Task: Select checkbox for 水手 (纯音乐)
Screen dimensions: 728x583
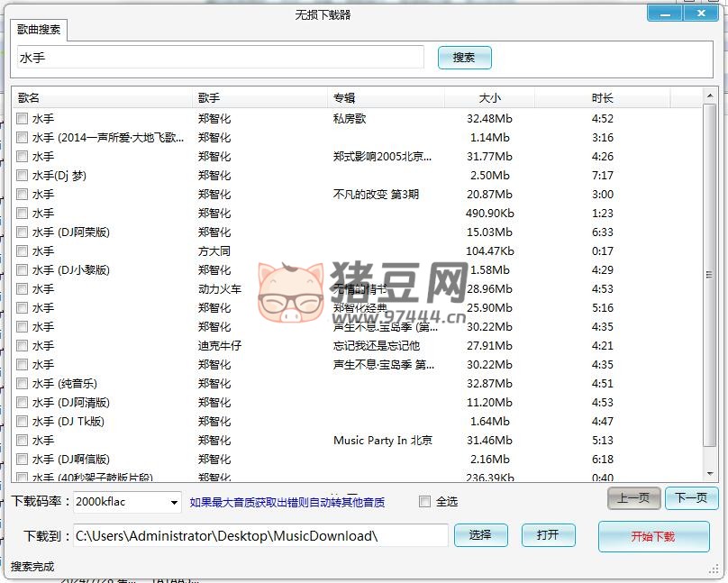Action: point(22,384)
